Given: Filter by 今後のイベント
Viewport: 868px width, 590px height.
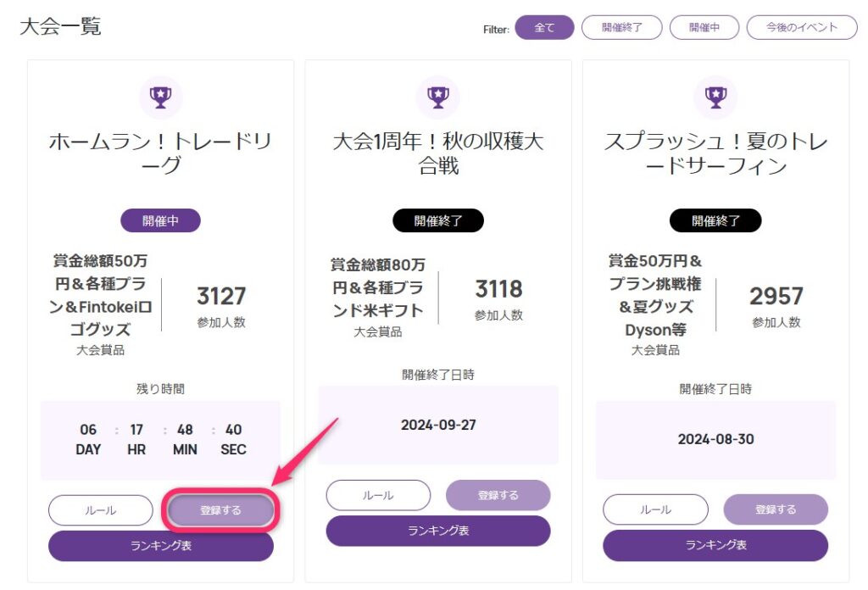Looking at the screenshot, I should [801, 28].
